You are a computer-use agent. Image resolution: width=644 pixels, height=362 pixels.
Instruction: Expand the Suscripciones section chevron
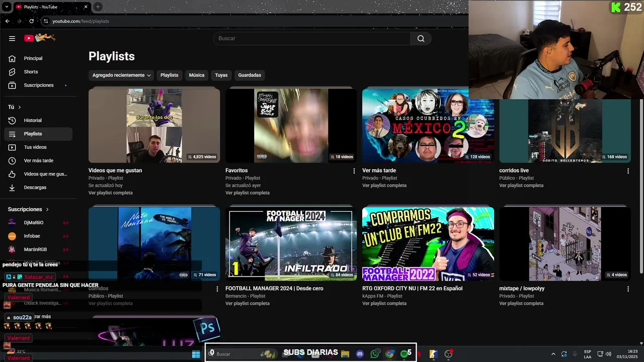click(47, 209)
